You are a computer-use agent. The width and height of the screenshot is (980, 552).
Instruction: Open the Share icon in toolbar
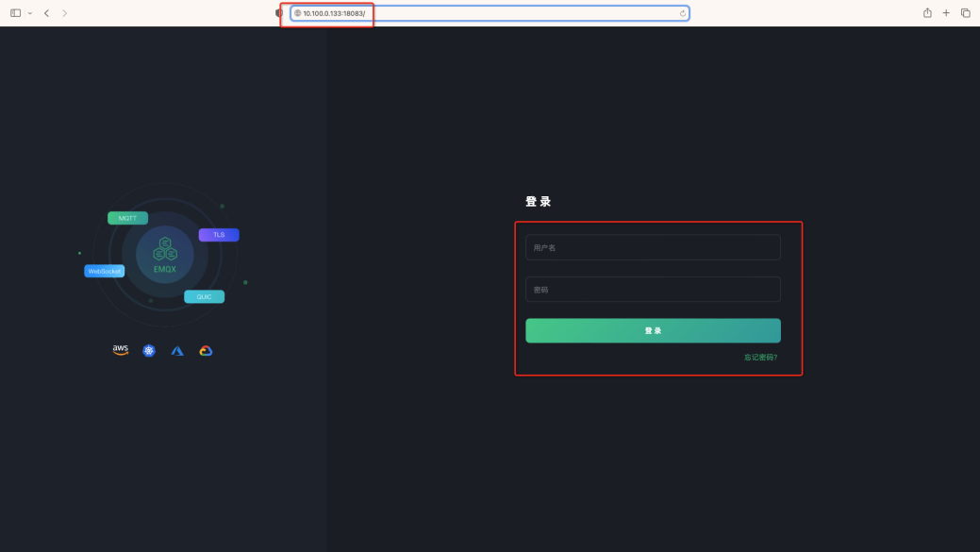pyautogui.click(x=927, y=13)
